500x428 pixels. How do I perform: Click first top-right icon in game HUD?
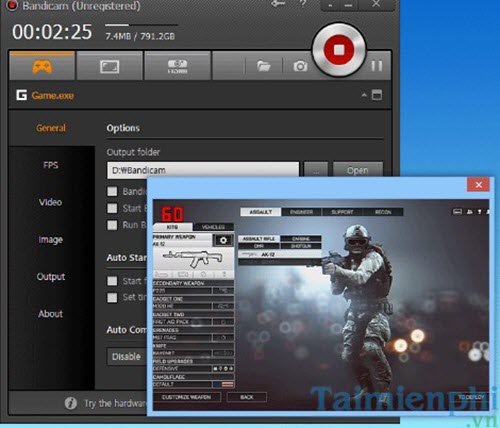(x=457, y=212)
